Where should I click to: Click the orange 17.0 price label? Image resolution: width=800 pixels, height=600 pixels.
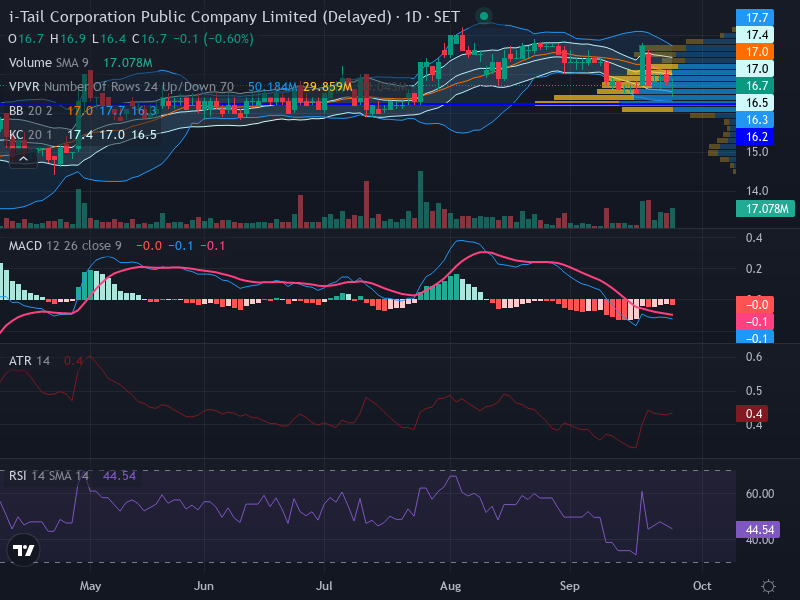point(755,52)
